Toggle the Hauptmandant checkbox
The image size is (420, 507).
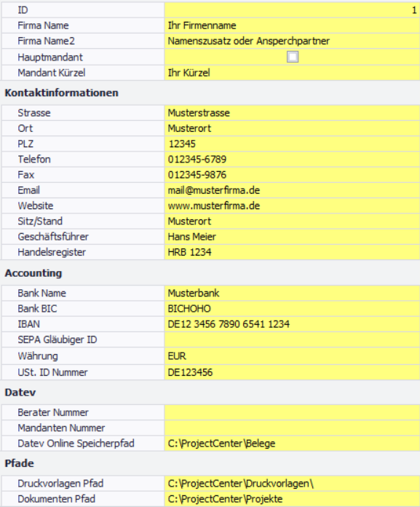coord(293,57)
